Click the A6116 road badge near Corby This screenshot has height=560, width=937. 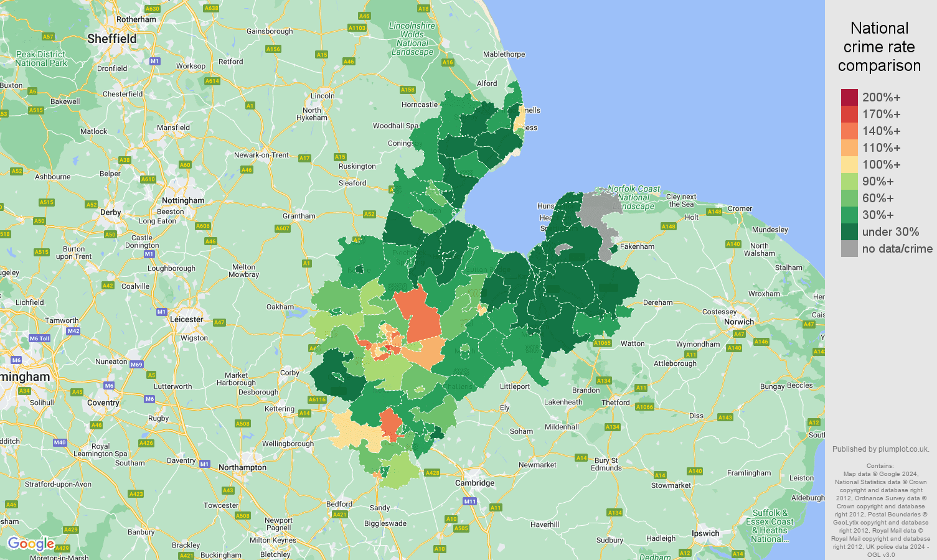[x=317, y=399]
